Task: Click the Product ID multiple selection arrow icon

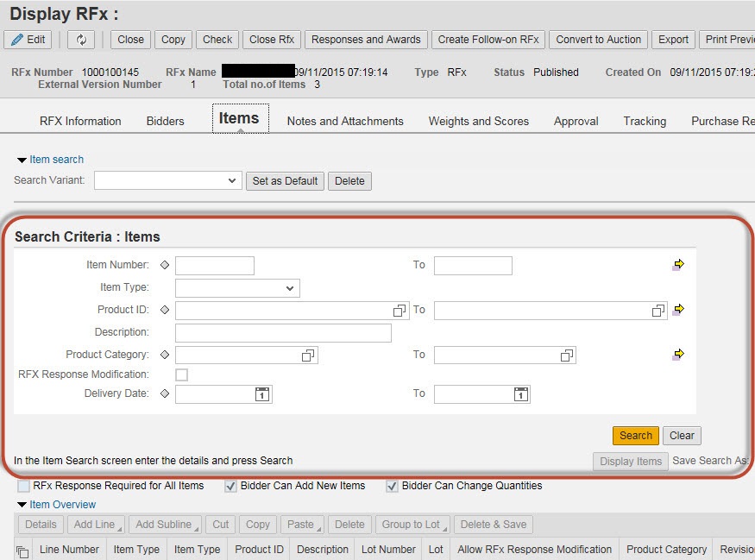Action: 678,309
